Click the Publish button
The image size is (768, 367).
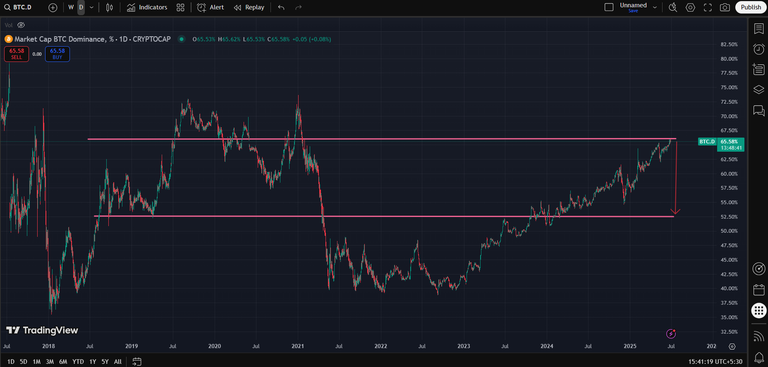pyautogui.click(x=750, y=7)
